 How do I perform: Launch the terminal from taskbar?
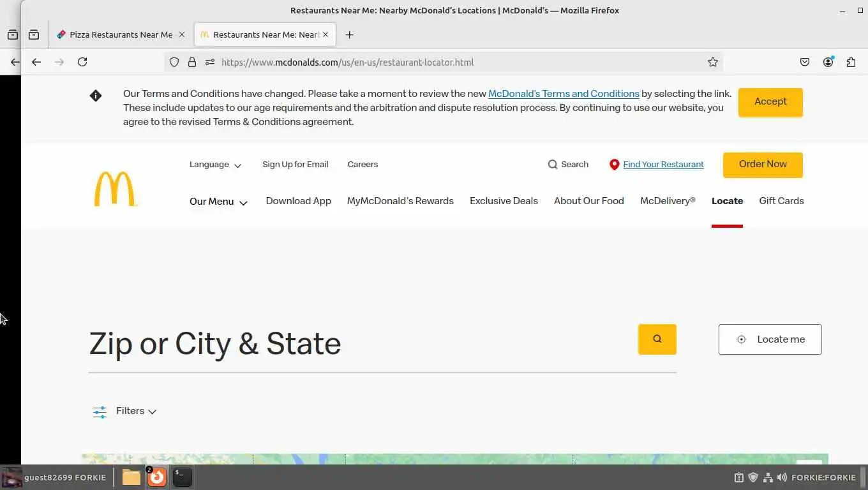182,477
